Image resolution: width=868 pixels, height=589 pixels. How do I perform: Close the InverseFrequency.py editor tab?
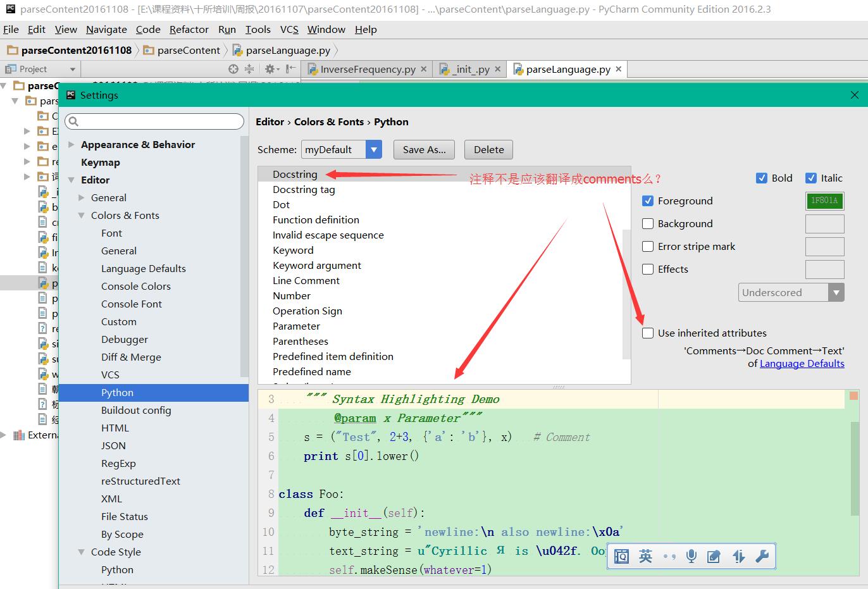[x=424, y=69]
